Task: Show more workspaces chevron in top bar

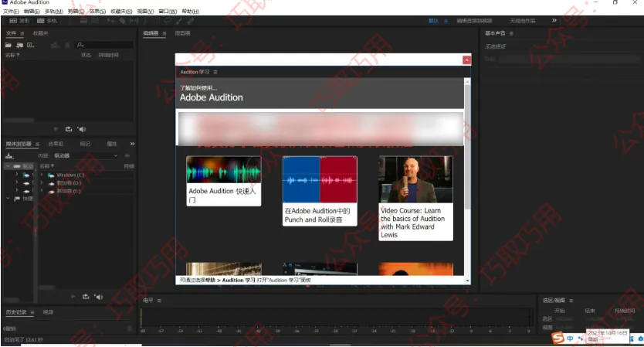Action: (x=554, y=20)
